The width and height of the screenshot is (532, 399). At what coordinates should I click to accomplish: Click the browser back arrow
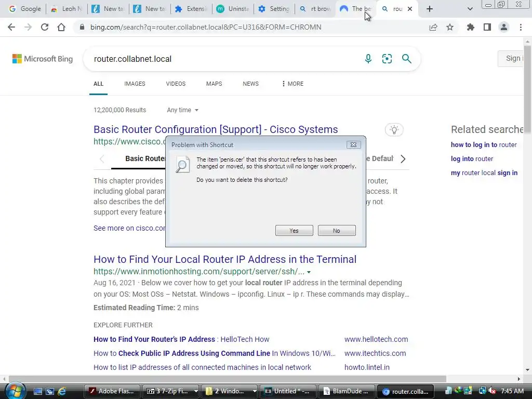11,27
